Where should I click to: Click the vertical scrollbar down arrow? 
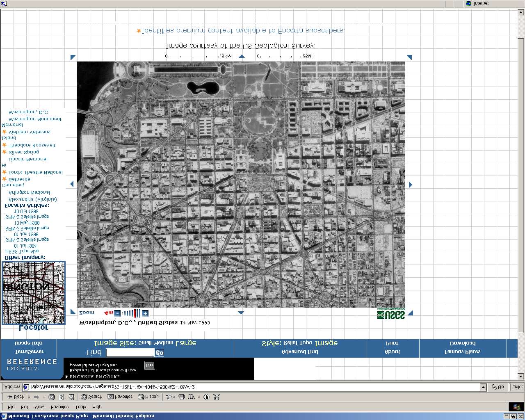(521, 377)
